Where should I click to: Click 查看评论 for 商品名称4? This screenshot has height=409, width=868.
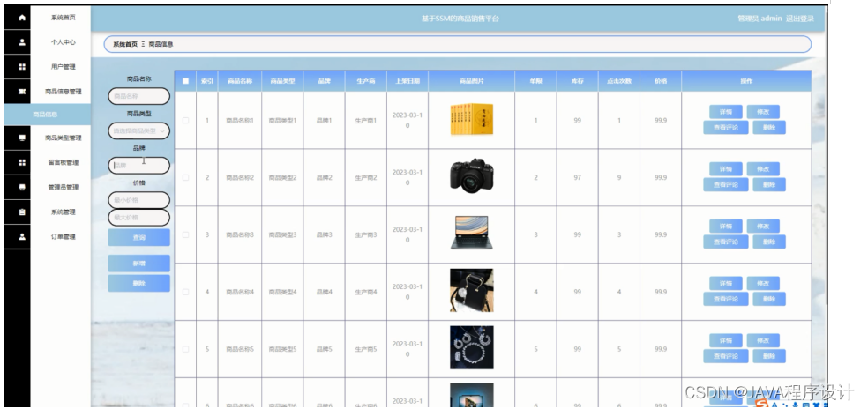[x=726, y=299]
